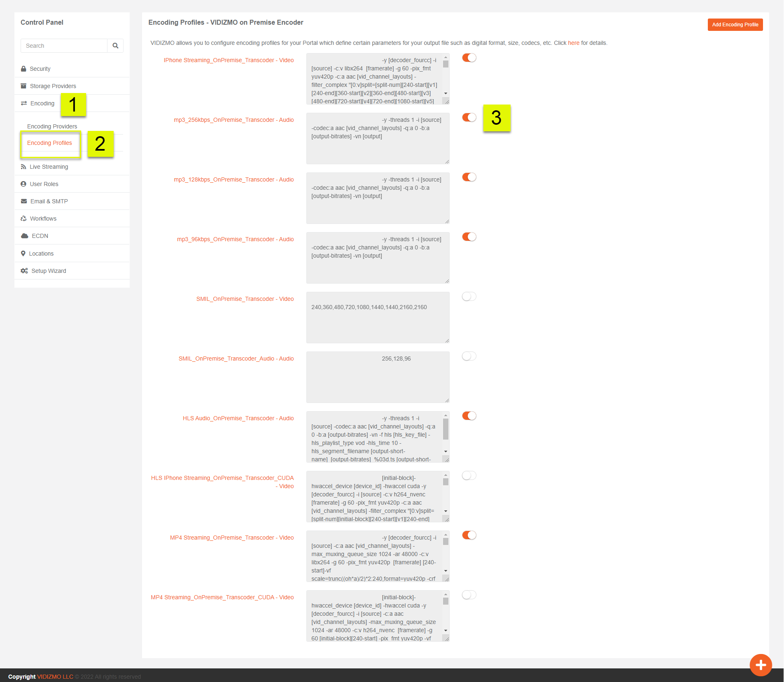Click the Security lock icon
Screen dimensions: 784x682
tap(23, 69)
